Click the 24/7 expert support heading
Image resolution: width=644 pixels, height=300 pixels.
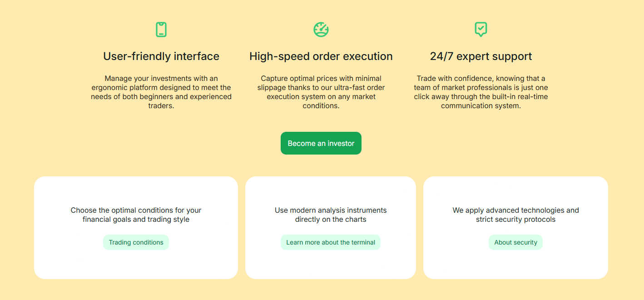[x=481, y=56]
